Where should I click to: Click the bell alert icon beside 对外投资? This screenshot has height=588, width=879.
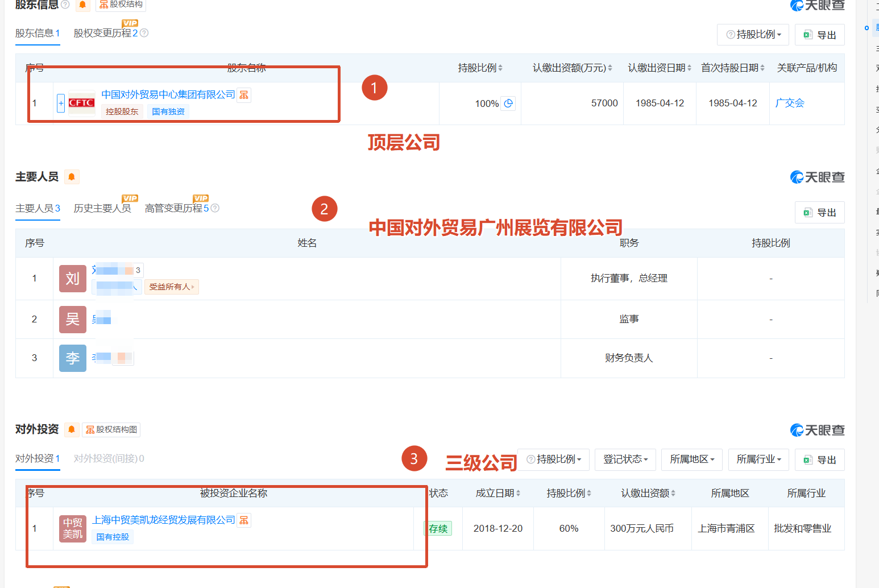coord(72,429)
